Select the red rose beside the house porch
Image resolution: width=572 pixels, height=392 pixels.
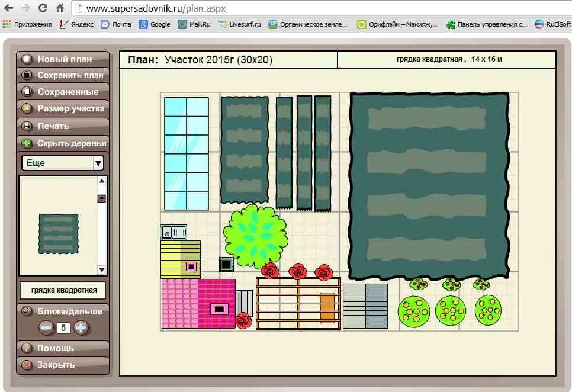tap(244, 321)
